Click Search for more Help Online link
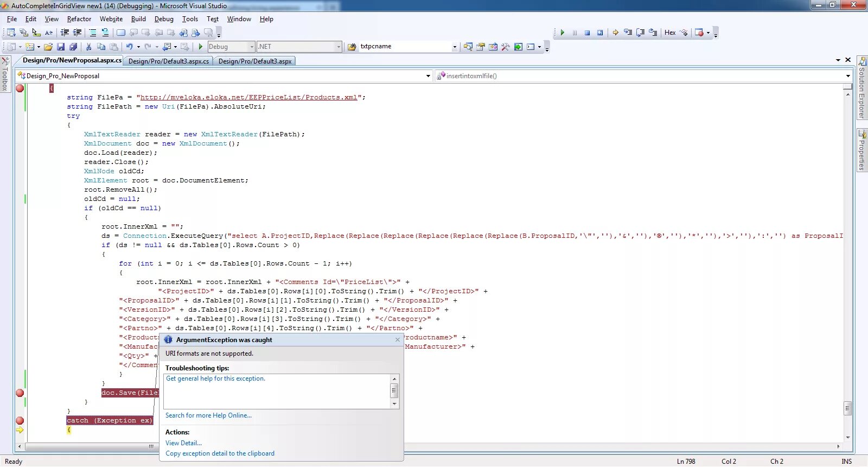Image resolution: width=868 pixels, height=467 pixels. click(x=208, y=415)
